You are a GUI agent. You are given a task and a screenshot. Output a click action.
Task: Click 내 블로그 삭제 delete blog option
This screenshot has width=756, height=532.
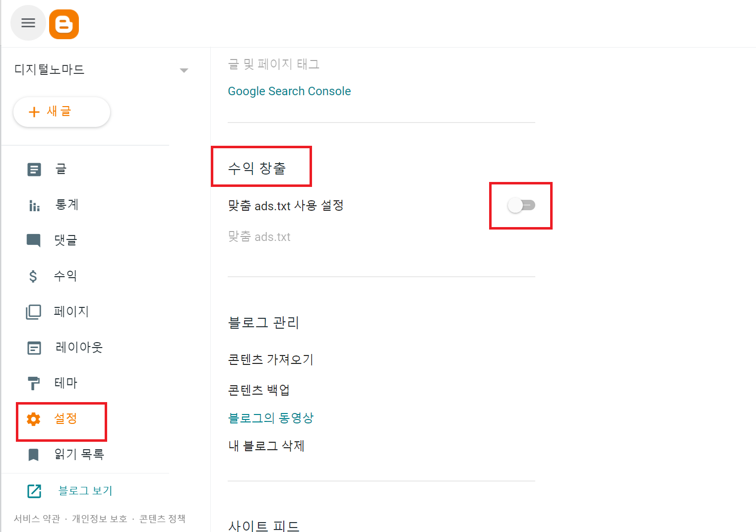[x=266, y=446]
